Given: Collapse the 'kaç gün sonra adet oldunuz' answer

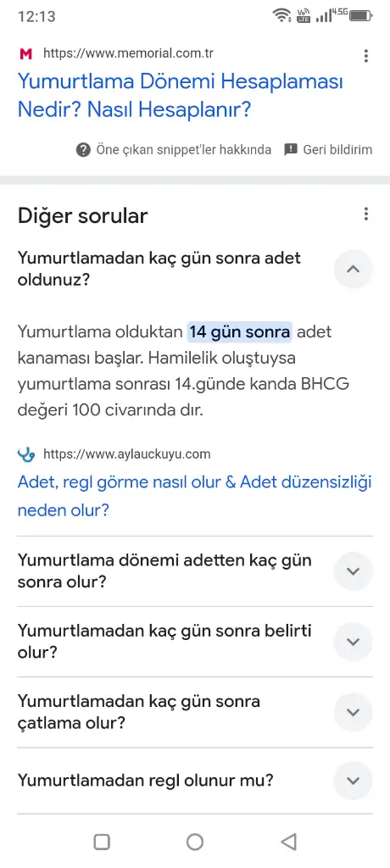Looking at the screenshot, I should pos(353,269).
